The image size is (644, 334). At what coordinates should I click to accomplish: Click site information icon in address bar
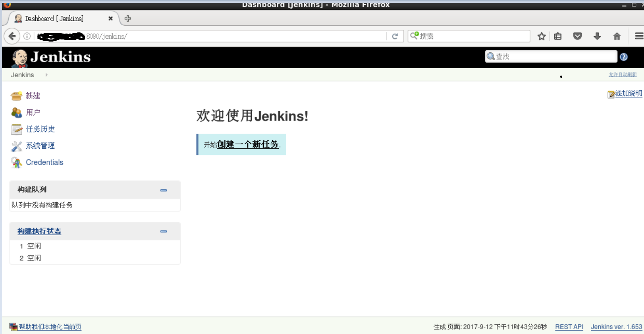pyautogui.click(x=27, y=36)
